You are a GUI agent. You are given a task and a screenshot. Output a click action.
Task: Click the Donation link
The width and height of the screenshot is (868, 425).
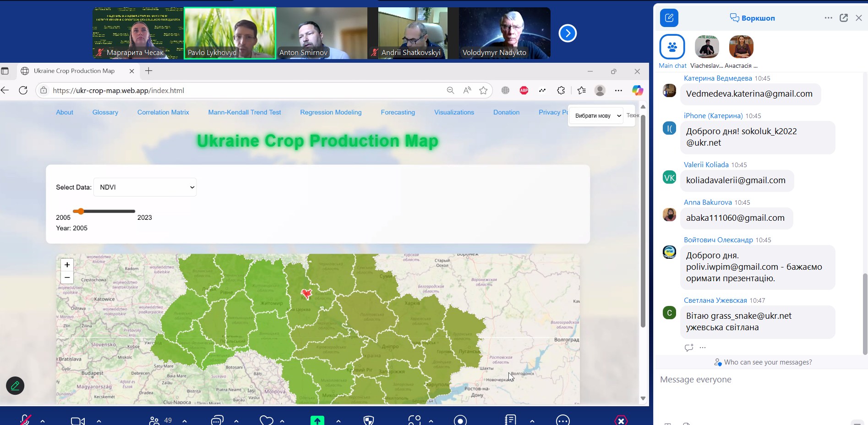[x=507, y=112]
